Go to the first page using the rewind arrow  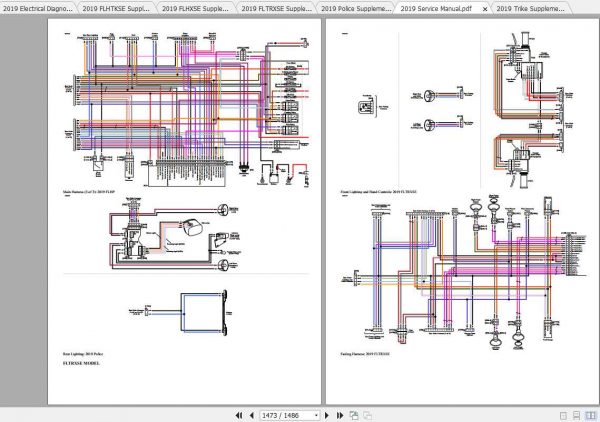click(238, 414)
